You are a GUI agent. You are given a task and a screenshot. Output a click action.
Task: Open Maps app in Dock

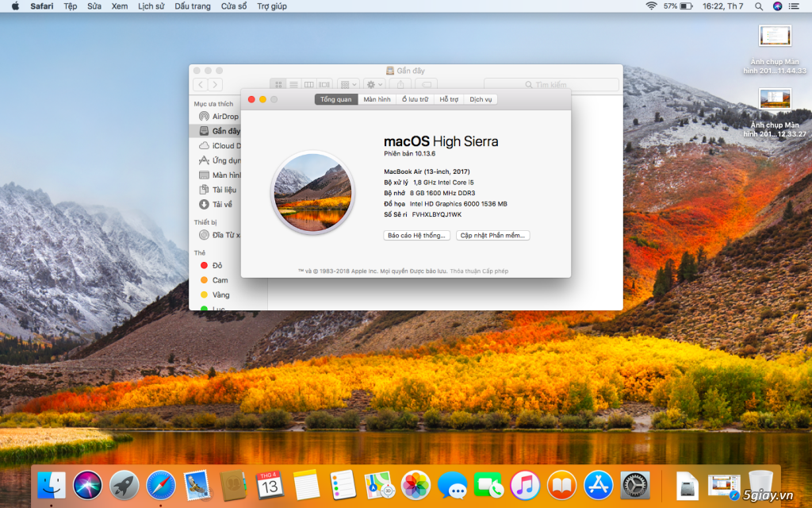pyautogui.click(x=379, y=486)
